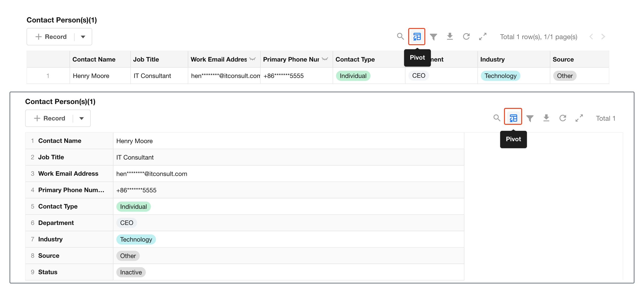Open Record dropdown arrow in bottom table
This screenshot has height=293, width=644.
click(x=82, y=118)
